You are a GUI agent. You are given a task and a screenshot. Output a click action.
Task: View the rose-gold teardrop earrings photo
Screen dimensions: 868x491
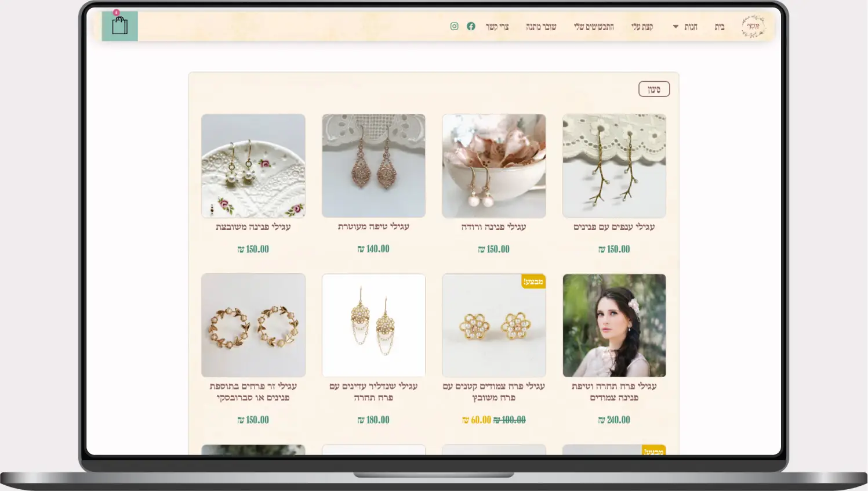click(373, 166)
